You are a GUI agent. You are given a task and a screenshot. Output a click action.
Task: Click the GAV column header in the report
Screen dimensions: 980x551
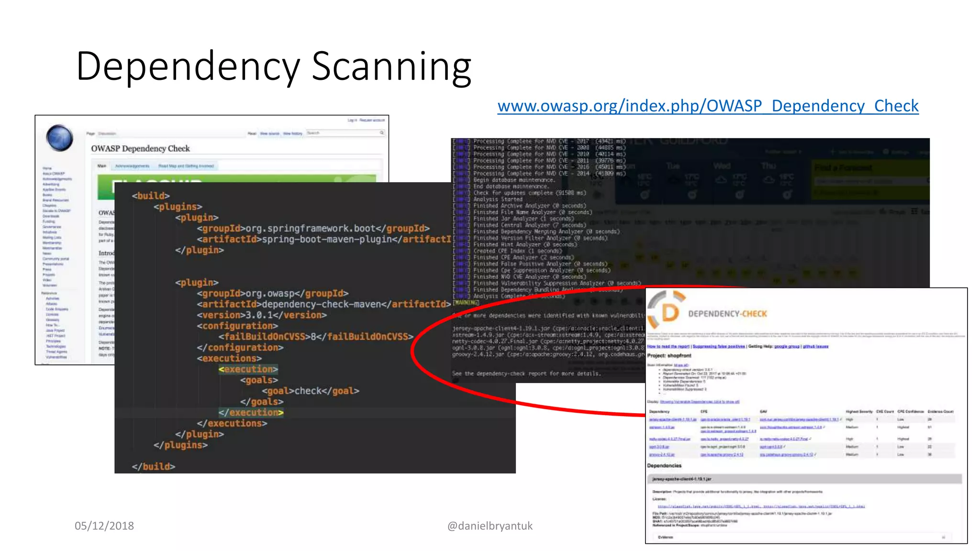[x=763, y=411]
